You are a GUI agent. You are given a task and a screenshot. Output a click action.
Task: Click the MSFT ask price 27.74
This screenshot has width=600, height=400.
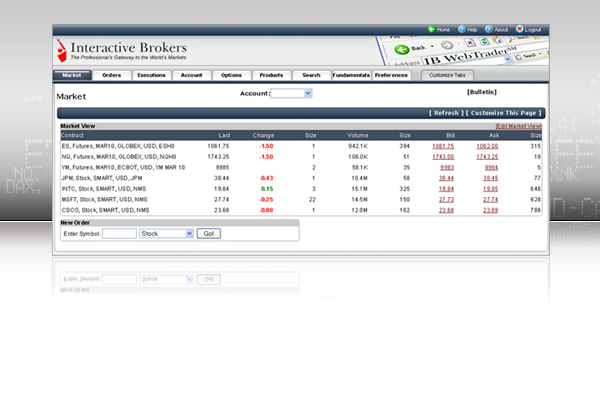[x=490, y=200]
